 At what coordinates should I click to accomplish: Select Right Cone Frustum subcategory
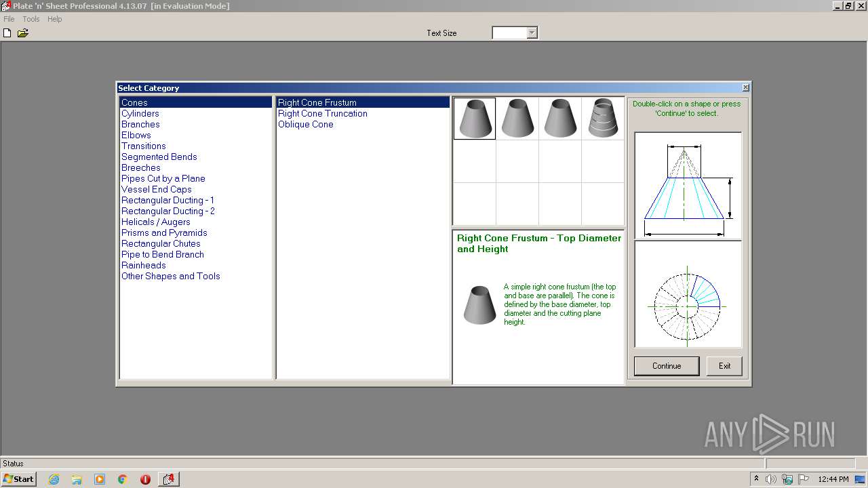(x=363, y=102)
